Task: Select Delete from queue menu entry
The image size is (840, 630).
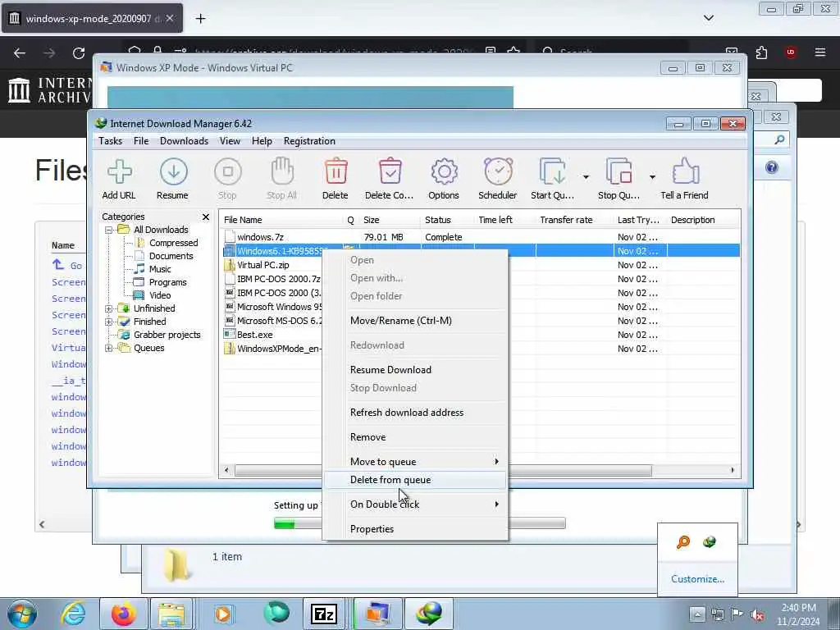Action: pos(415,480)
